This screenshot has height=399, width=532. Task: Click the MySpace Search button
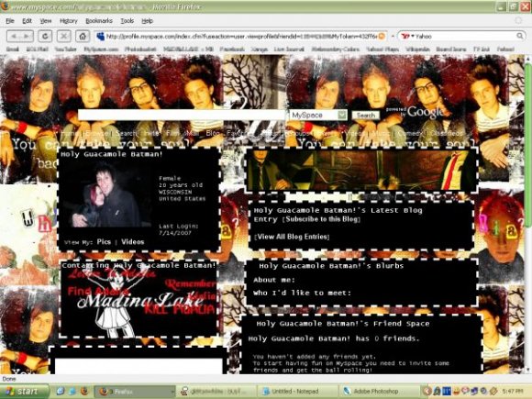point(365,116)
